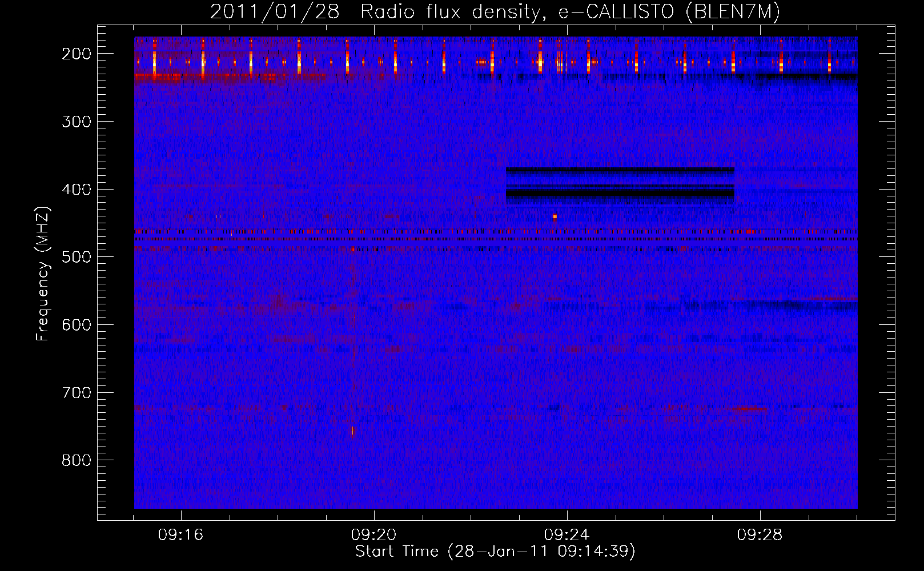Click the 400 frequency tick label
This screenshot has width=924, height=571.
click(x=76, y=190)
